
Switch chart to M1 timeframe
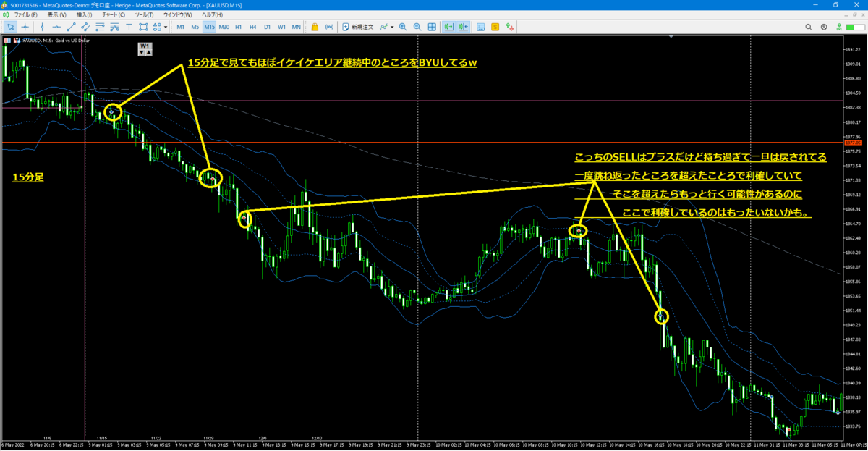(x=181, y=27)
